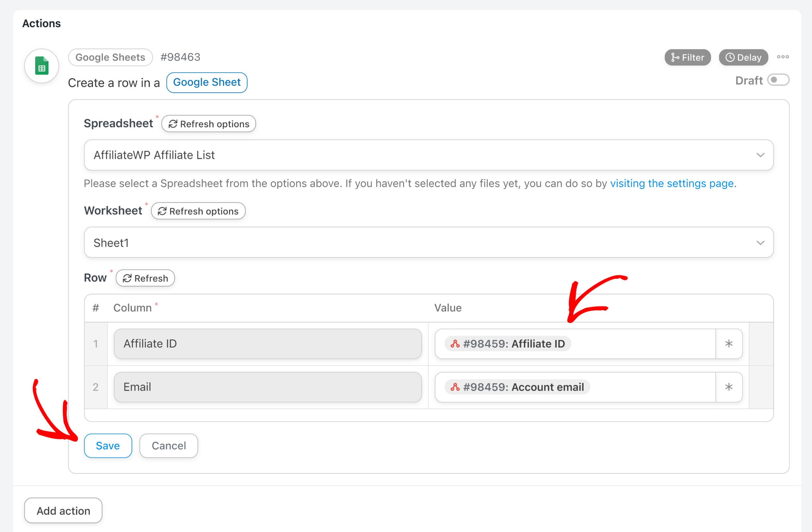Viewport: 812px width, 532px height.
Task: Open the three-dot more options menu
Action: 783,57
